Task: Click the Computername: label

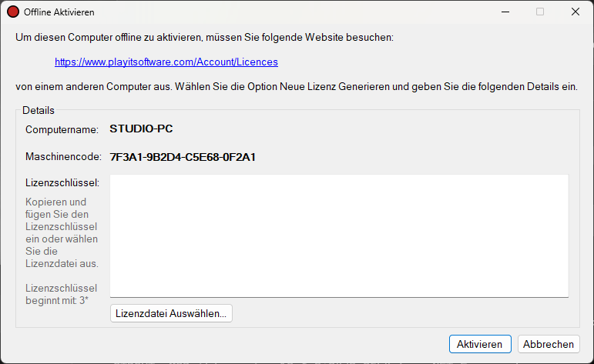Action: click(62, 129)
